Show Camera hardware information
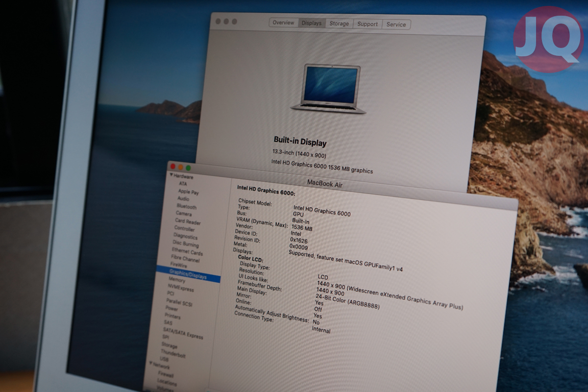This screenshot has height=392, width=588. coord(184,214)
